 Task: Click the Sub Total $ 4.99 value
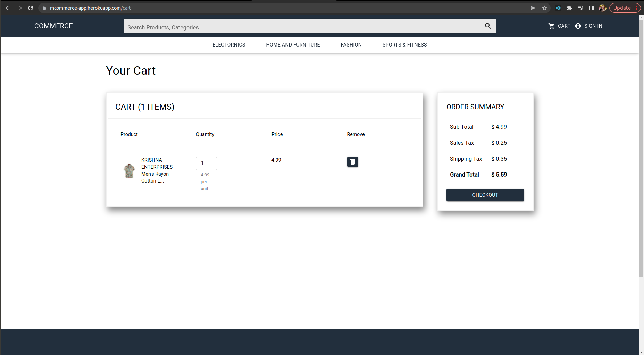tap(499, 127)
